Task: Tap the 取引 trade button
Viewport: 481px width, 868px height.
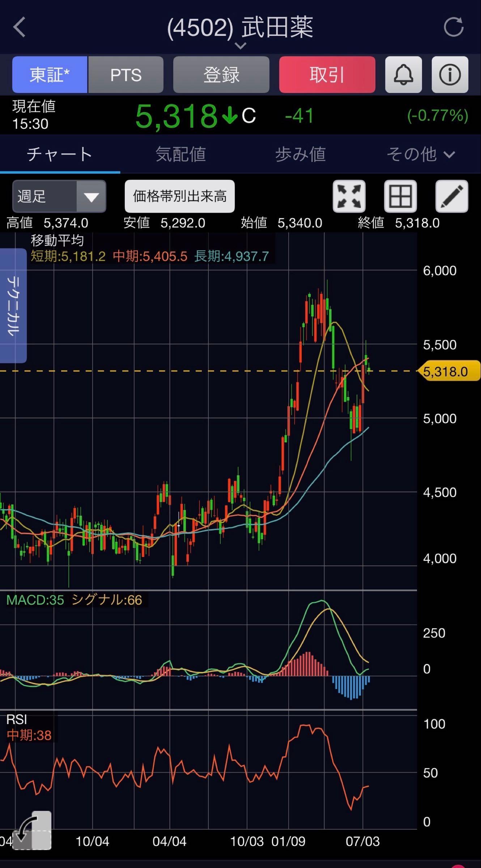Action: pyautogui.click(x=327, y=75)
